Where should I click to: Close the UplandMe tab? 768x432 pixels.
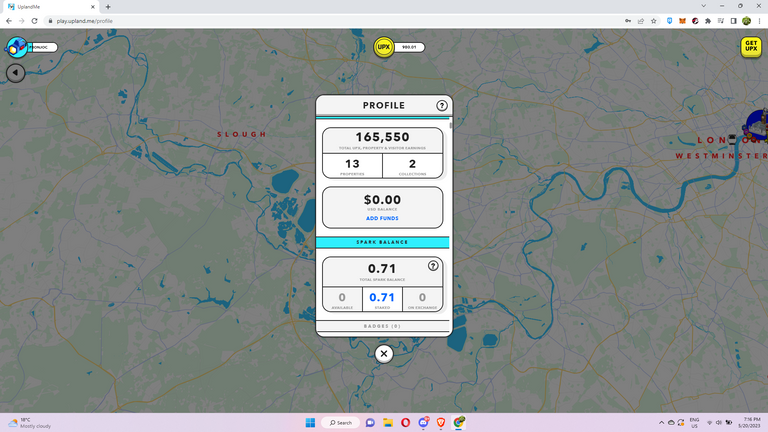[x=93, y=7]
